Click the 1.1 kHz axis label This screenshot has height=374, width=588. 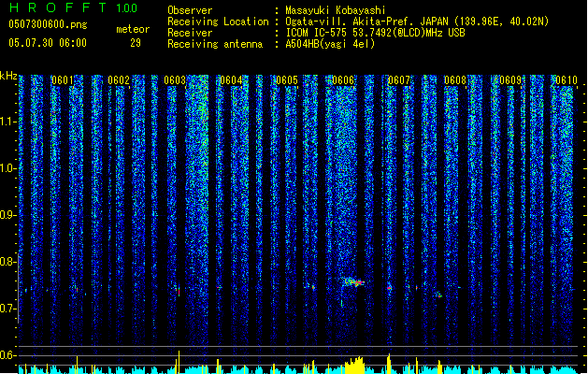click(7, 122)
